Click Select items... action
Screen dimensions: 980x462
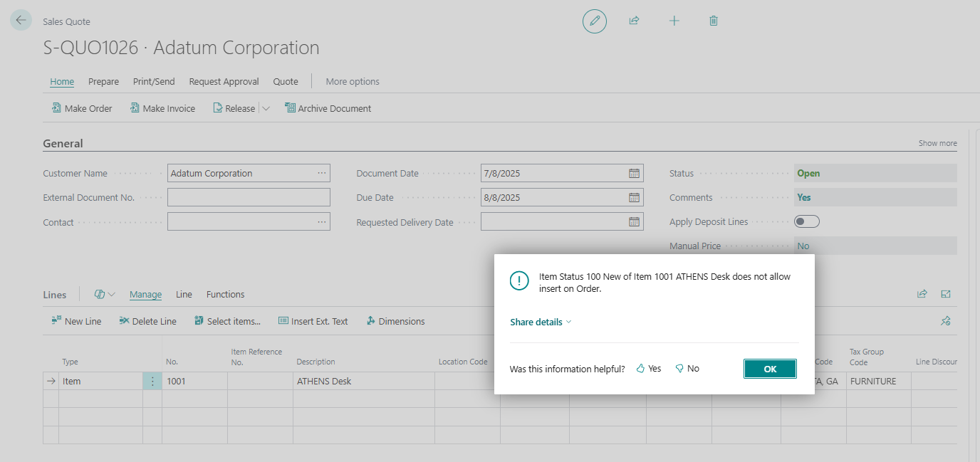click(x=227, y=321)
